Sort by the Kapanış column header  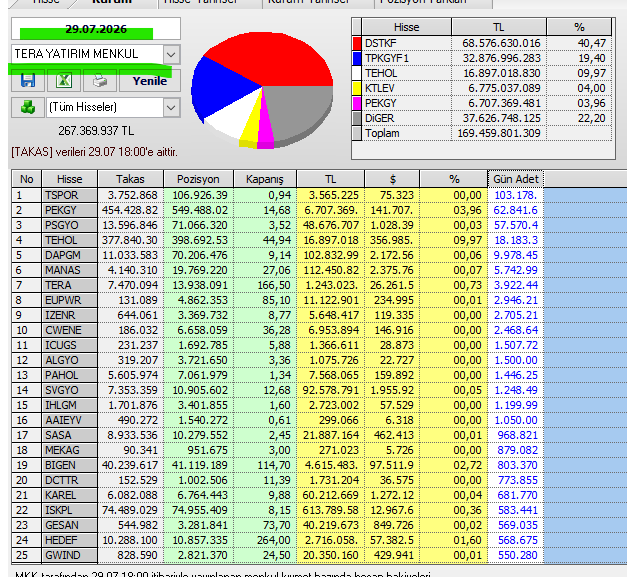pyautogui.click(x=265, y=179)
